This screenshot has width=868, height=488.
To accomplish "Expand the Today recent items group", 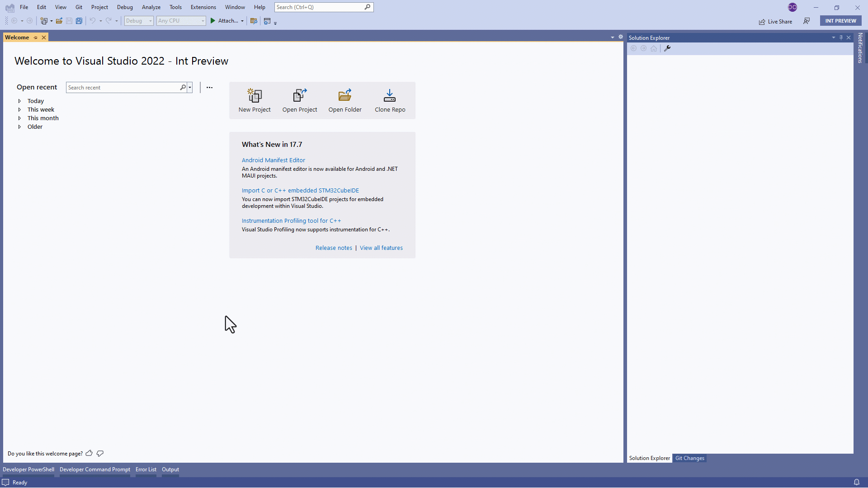I will [x=19, y=101].
